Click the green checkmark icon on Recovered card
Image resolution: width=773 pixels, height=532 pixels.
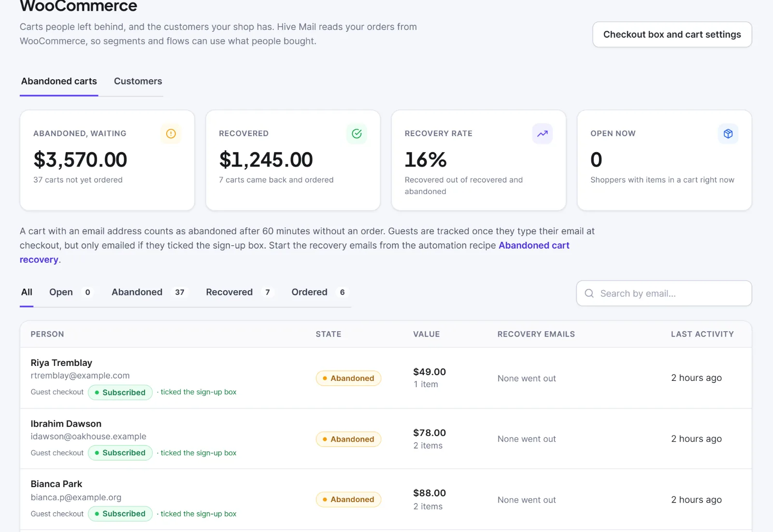[357, 134]
